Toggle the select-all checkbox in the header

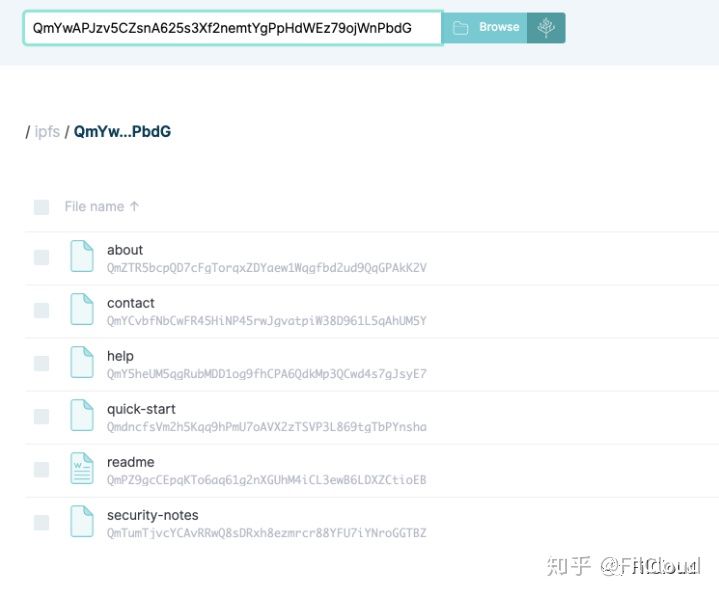point(41,207)
